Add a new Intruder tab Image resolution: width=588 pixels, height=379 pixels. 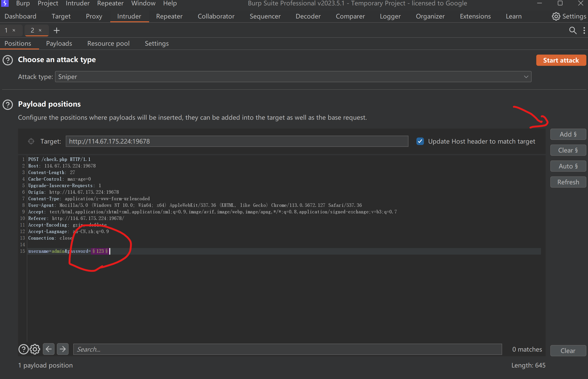(x=57, y=30)
